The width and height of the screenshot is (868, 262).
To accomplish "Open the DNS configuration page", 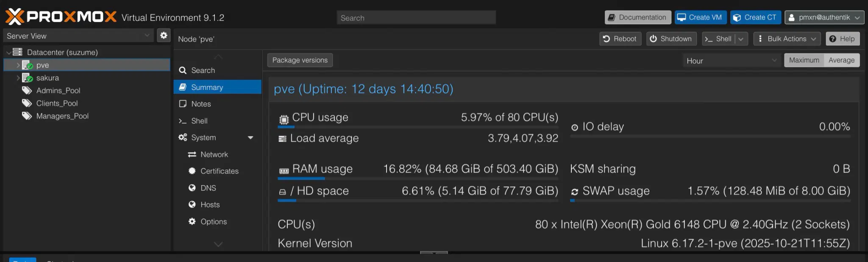I will pos(208,188).
